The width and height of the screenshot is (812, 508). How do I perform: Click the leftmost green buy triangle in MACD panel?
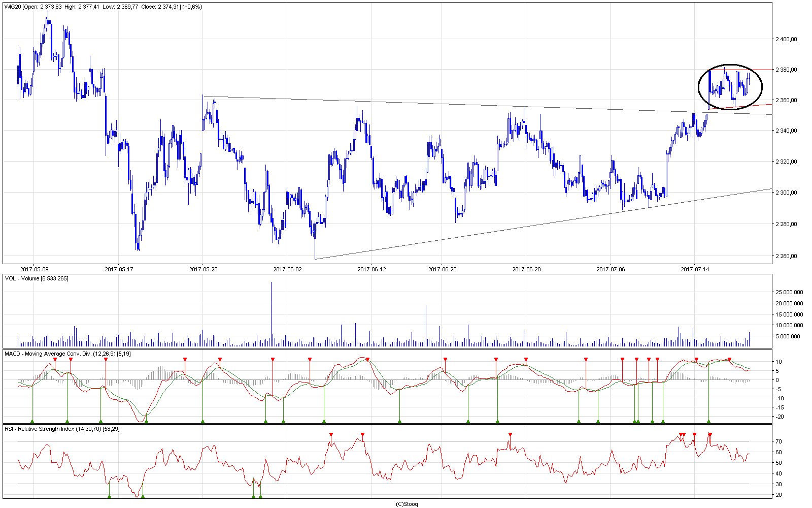pyautogui.click(x=32, y=421)
